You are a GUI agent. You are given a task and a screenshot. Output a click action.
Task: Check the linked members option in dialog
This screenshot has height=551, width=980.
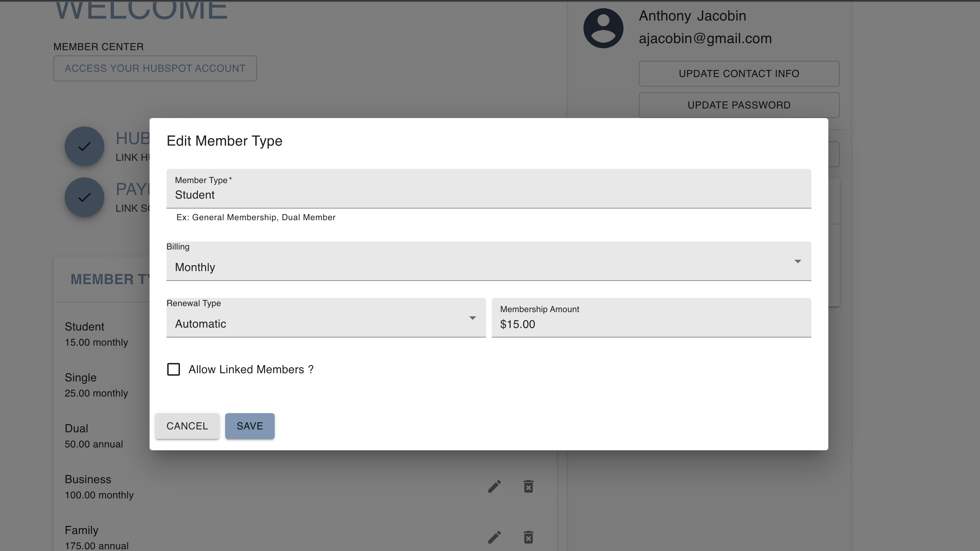(x=174, y=369)
